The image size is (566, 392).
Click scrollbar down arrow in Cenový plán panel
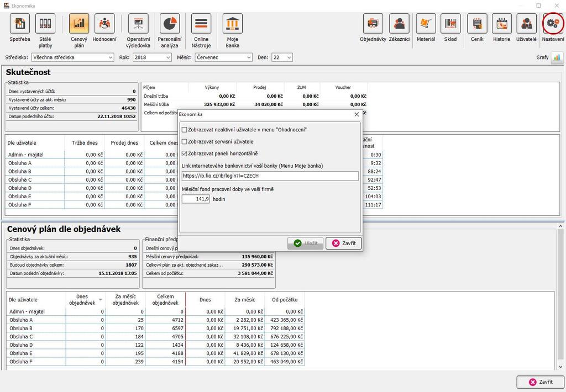560,367
